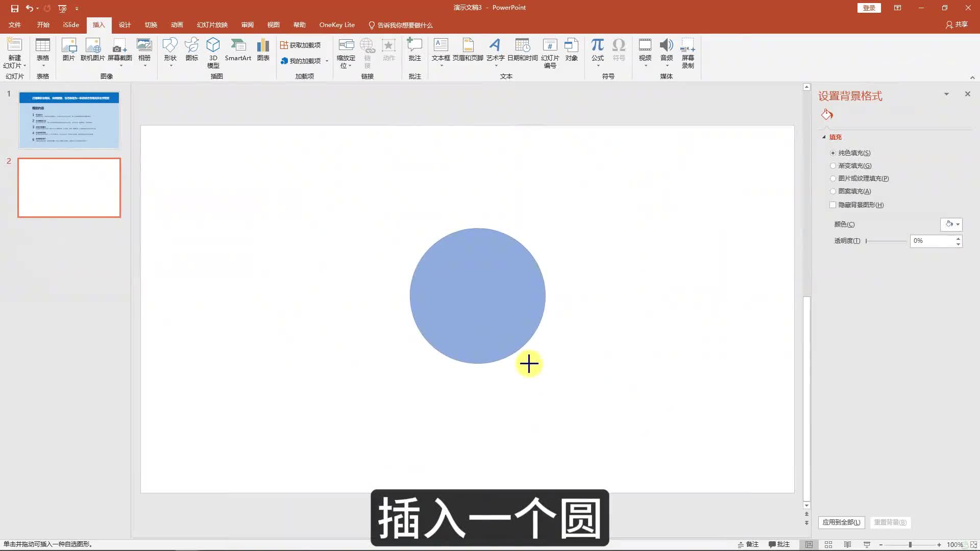The width and height of the screenshot is (980, 551).
Task: Switch to the 设计 ribbon tab
Action: pyautogui.click(x=125, y=24)
